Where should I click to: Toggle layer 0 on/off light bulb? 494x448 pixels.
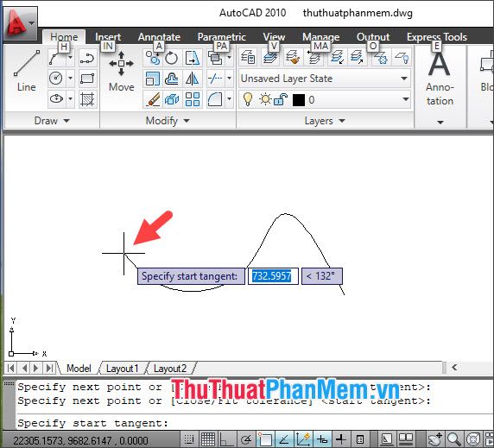248,99
